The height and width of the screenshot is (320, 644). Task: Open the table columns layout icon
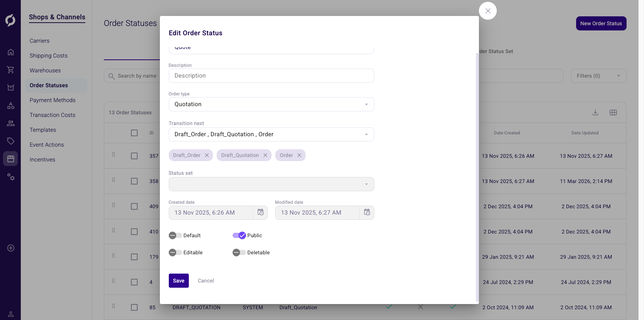613,112
